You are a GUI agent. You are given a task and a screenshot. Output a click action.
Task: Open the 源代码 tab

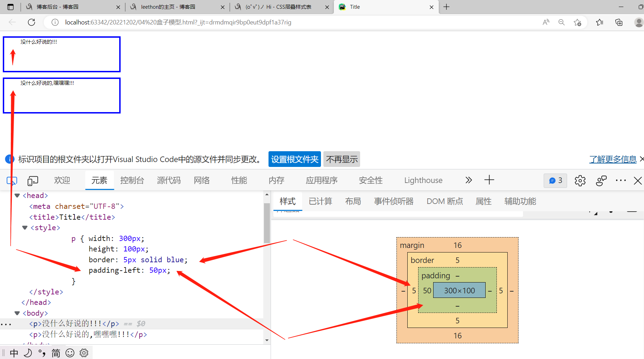[169, 180]
